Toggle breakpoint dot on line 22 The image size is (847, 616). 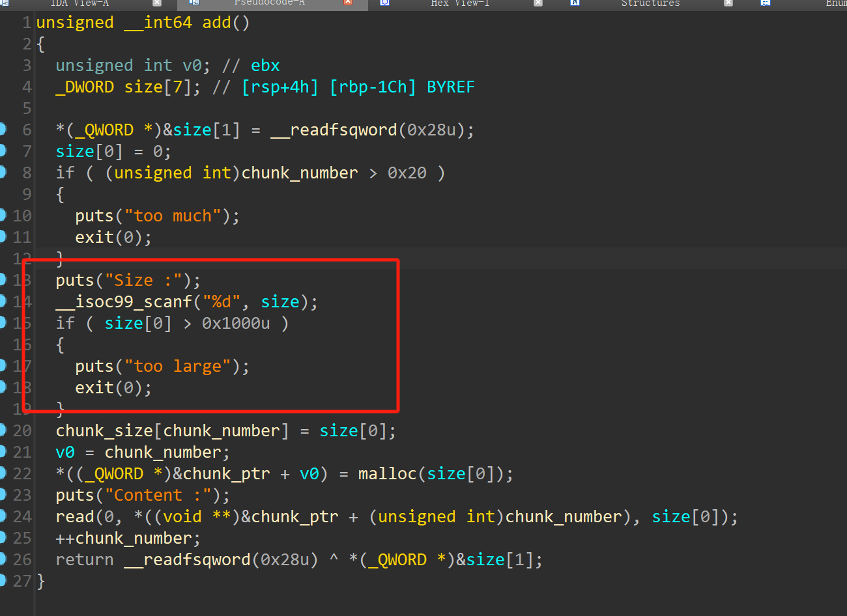click(3, 473)
